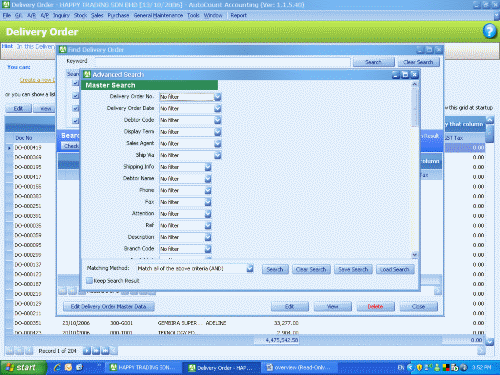Open the Sales menu

[x=97, y=15]
